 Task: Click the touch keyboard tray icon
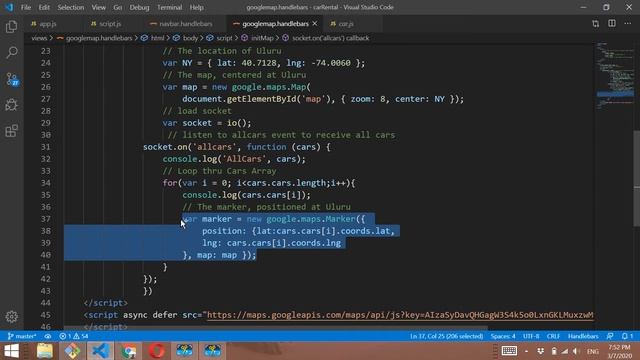point(509,351)
